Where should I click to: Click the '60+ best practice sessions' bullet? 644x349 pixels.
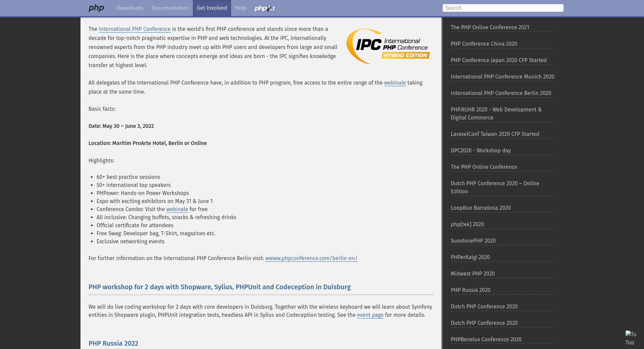pos(128,177)
